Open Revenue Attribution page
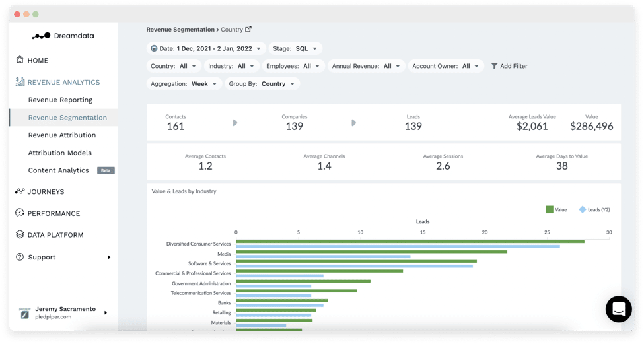This screenshot has width=644, height=344. [62, 135]
